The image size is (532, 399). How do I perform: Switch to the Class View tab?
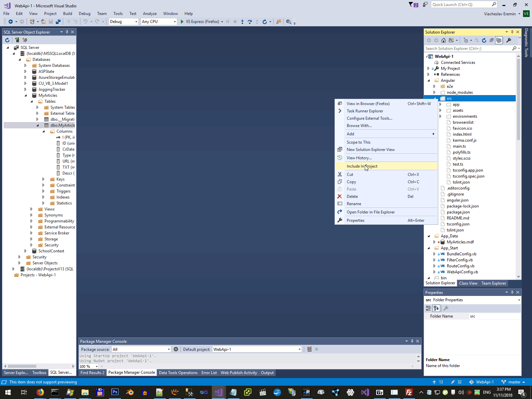pos(468,283)
